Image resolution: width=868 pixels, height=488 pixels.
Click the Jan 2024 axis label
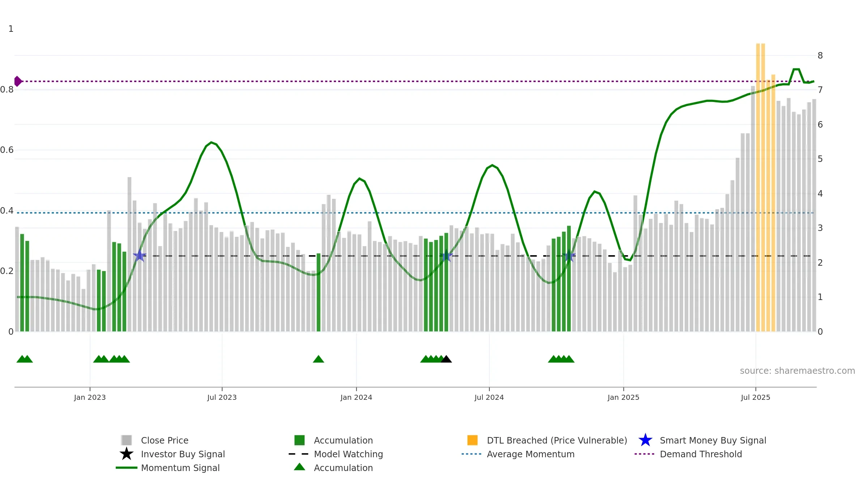356,398
